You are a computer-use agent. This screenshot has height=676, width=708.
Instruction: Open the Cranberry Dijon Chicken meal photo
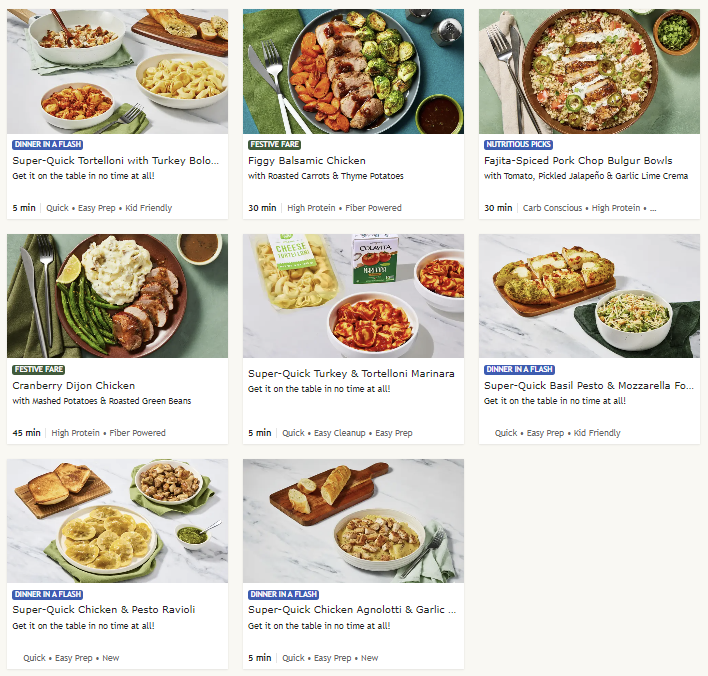117,296
